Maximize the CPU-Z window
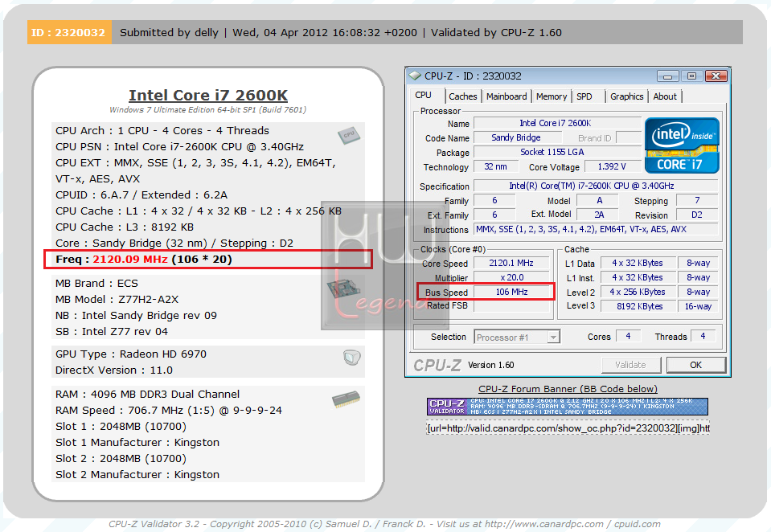The image size is (771, 532). click(x=691, y=76)
